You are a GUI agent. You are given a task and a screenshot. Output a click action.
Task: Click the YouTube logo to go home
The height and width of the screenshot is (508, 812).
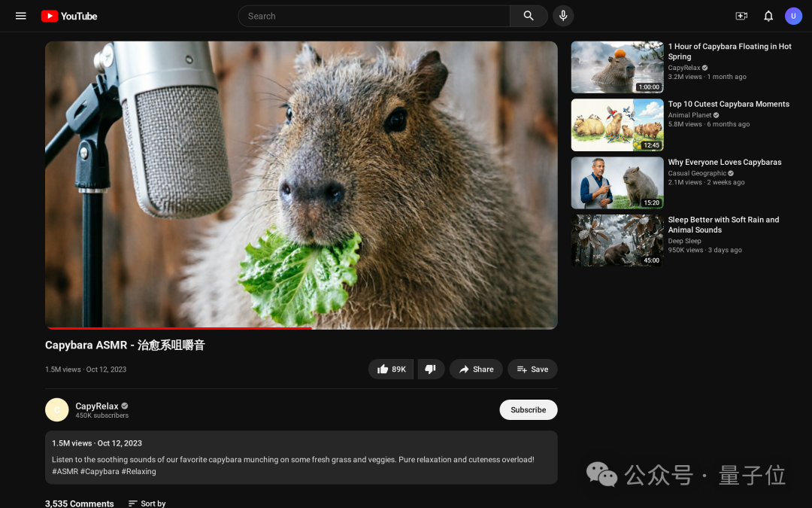tap(68, 16)
